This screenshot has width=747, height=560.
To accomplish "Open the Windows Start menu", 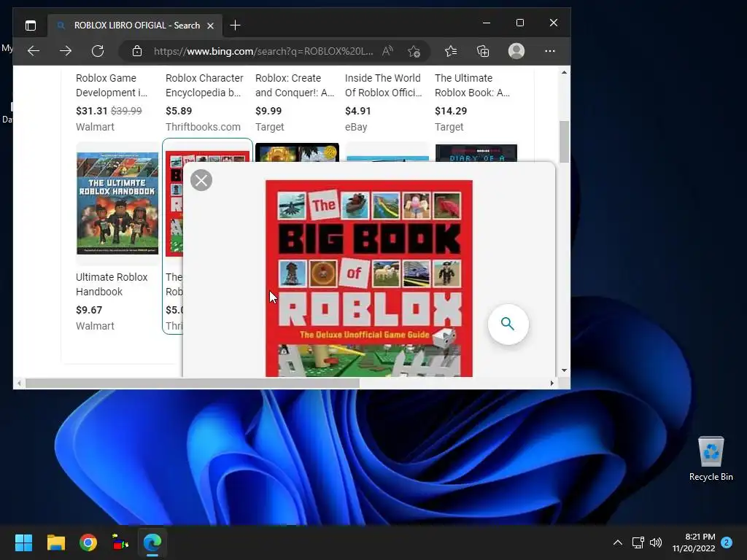I will tap(24, 542).
